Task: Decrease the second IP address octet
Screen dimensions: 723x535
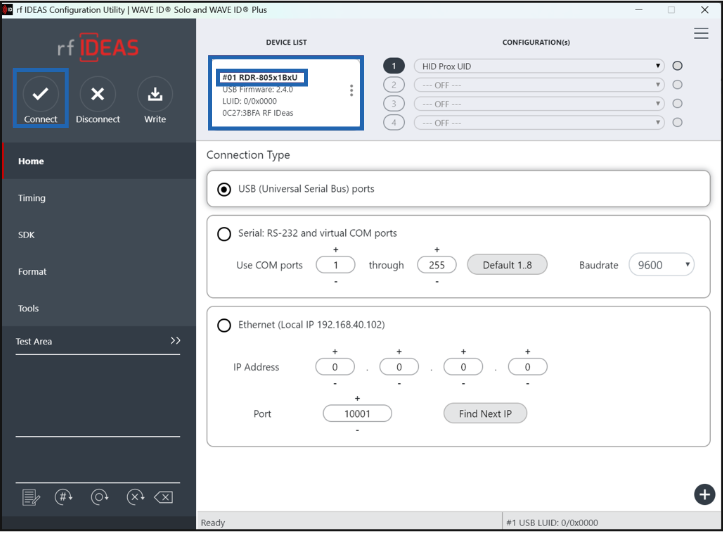Action: click(x=399, y=383)
